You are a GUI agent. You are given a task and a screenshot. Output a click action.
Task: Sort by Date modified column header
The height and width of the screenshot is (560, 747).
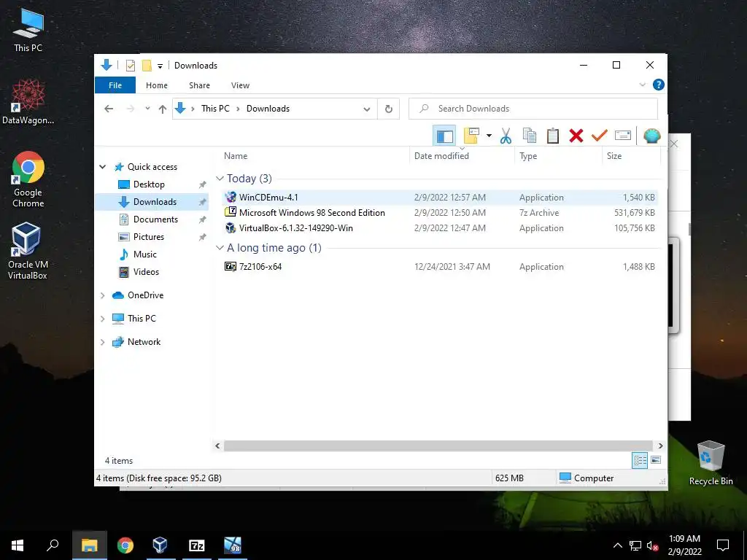click(x=441, y=156)
